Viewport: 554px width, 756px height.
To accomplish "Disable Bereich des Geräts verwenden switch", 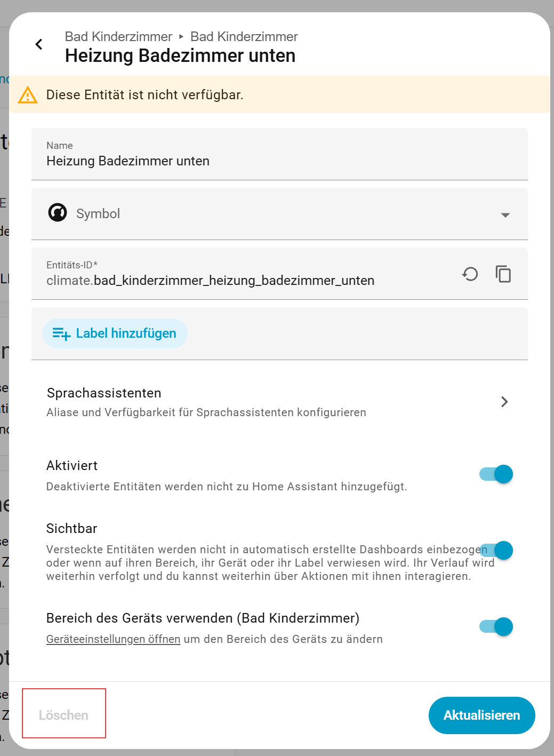I will [496, 626].
